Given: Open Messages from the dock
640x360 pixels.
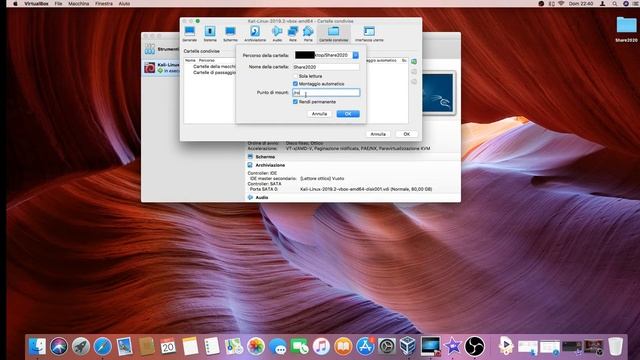Looking at the screenshot, I should pos(278,346).
